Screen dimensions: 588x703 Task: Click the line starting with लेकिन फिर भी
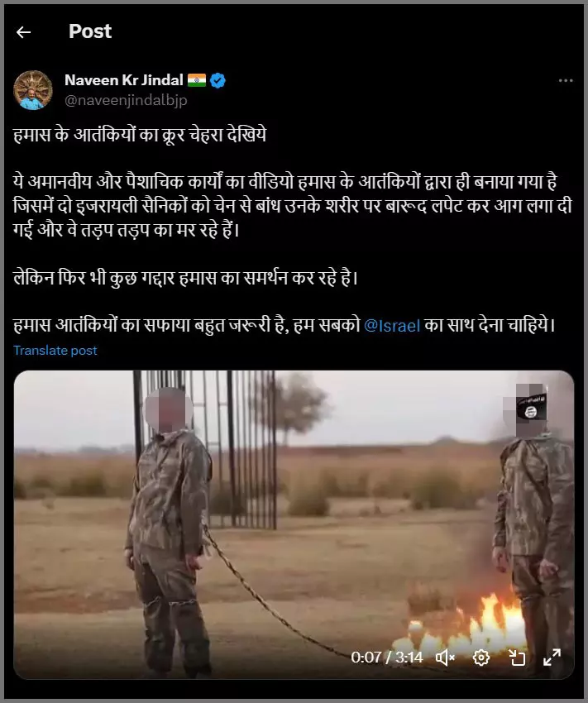[185, 278]
